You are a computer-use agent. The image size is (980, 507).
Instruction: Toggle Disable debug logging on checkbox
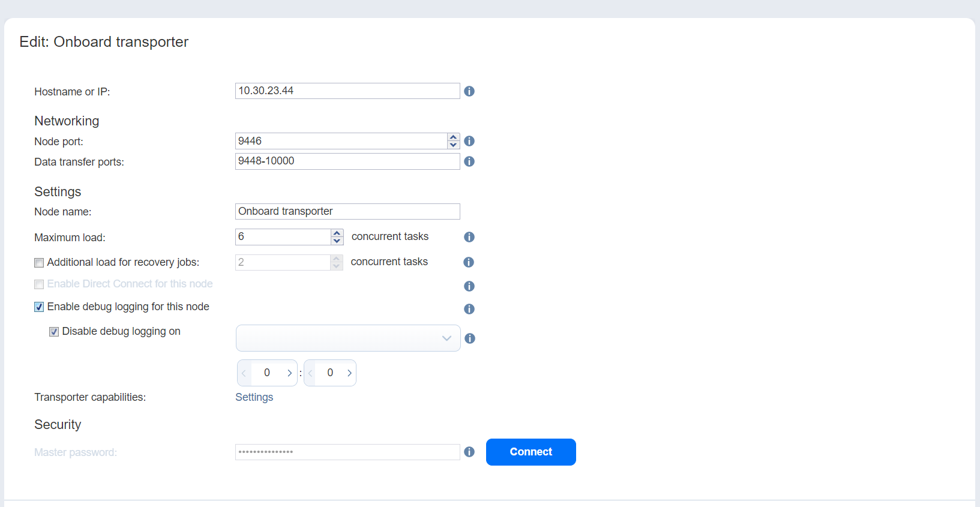(54, 332)
